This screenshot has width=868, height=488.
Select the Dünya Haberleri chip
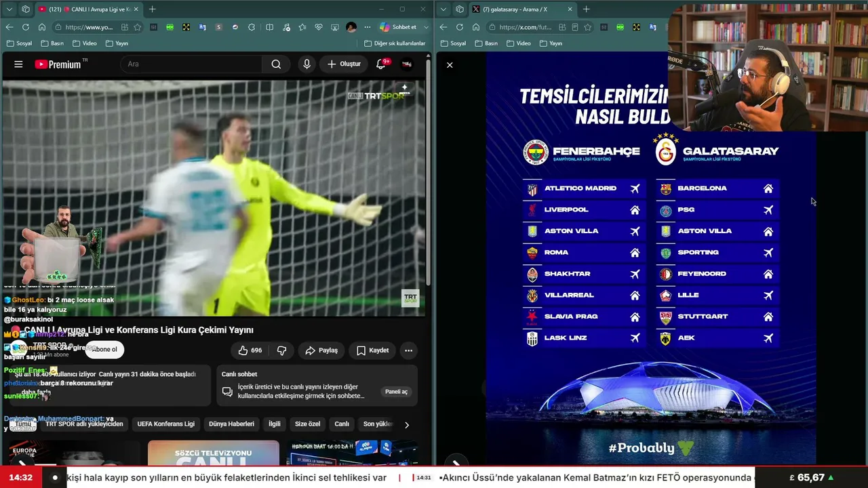231,424
